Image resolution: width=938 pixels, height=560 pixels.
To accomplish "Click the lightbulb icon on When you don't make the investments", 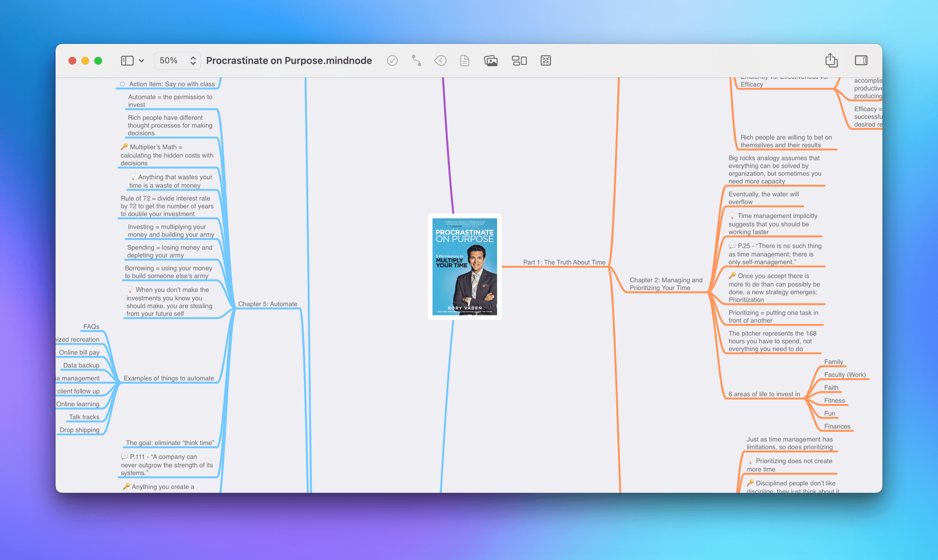I will tap(130, 290).
